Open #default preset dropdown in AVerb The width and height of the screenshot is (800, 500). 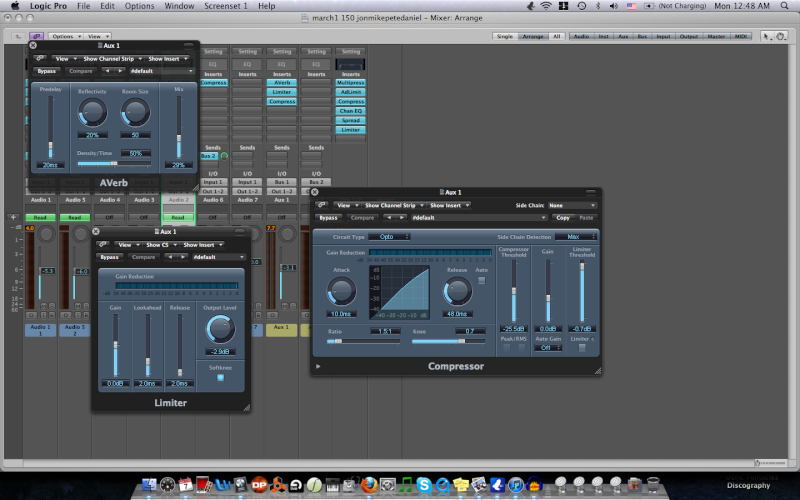click(162, 71)
